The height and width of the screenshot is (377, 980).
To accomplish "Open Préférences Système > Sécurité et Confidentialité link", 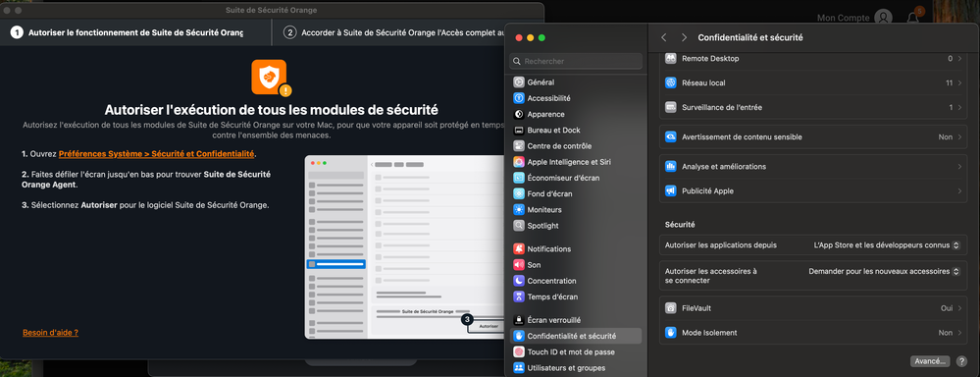I will pos(156,154).
